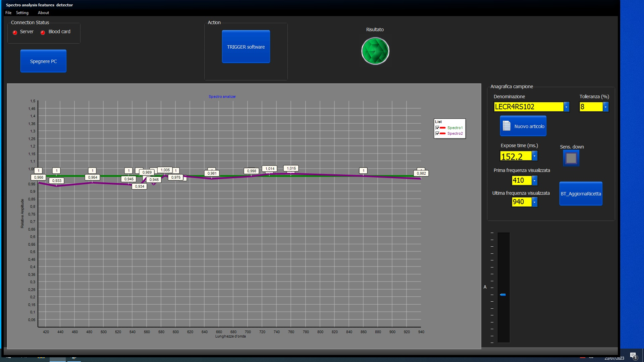
Task: Open the Tolleranza (%) dropdown arrow
Action: (605, 107)
